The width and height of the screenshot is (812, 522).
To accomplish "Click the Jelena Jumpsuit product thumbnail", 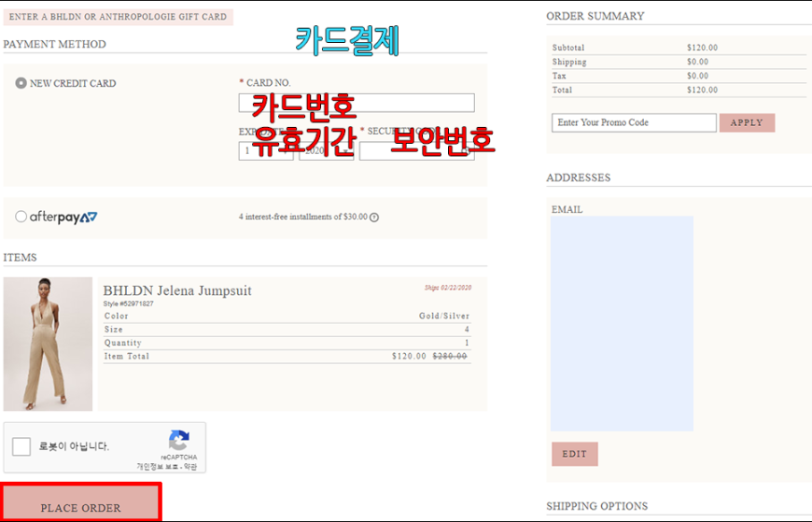I will click(48, 344).
